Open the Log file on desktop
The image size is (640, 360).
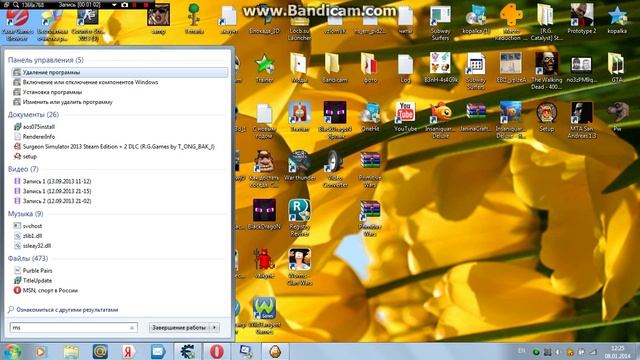point(405,68)
